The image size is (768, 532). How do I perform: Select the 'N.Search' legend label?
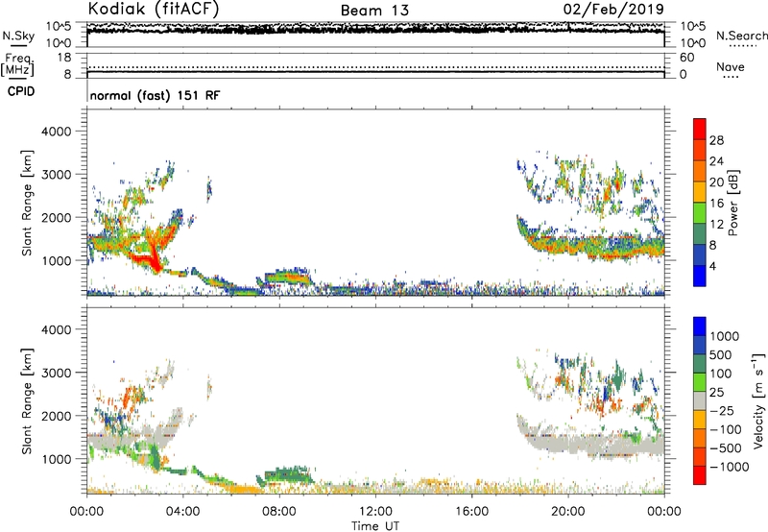tap(741, 36)
